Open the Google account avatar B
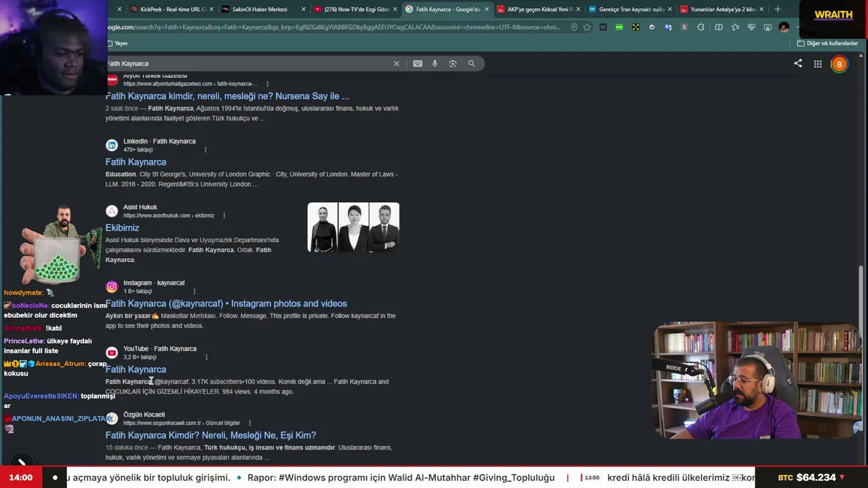Screen dimensions: 868x488 (840, 64)
